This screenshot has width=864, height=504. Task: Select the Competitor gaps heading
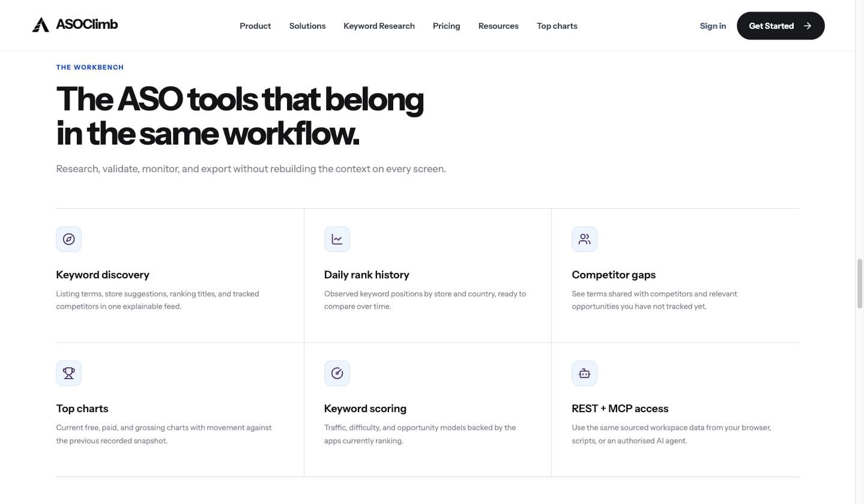point(614,275)
